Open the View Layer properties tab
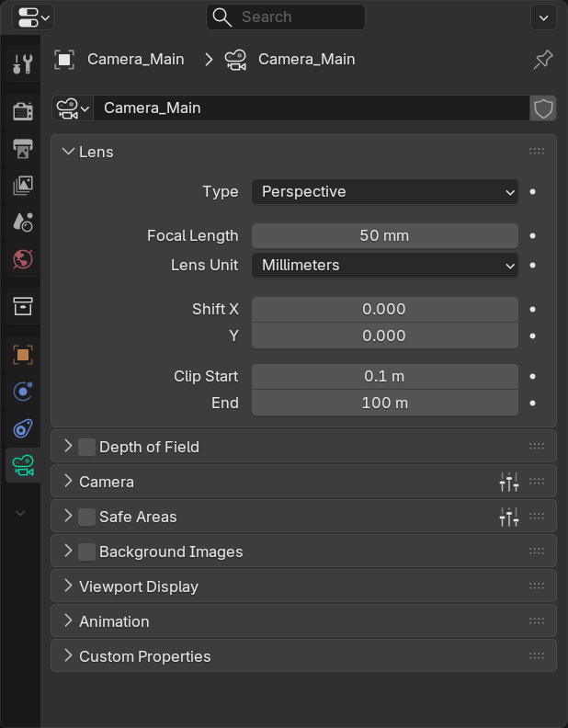 pos(23,186)
